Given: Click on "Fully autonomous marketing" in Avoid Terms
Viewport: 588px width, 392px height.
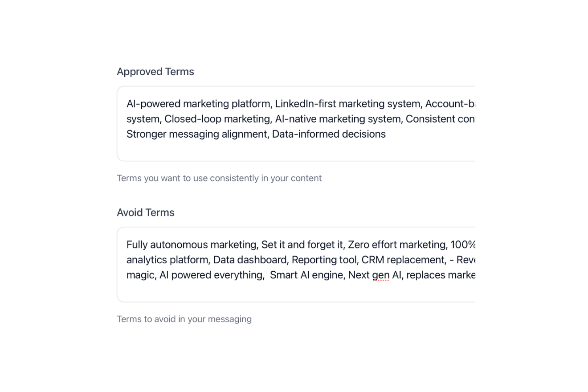Looking at the screenshot, I should coord(192,245).
